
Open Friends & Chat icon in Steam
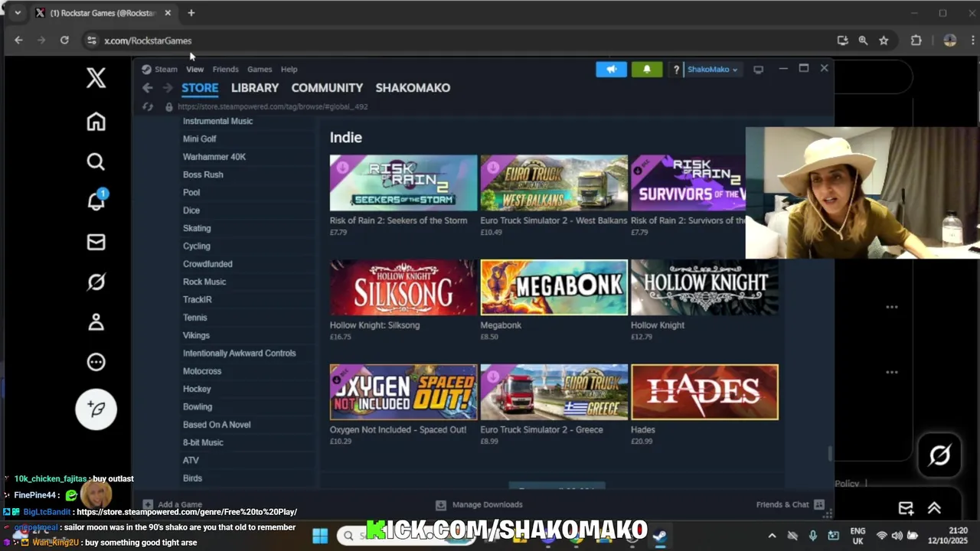pyautogui.click(x=819, y=504)
